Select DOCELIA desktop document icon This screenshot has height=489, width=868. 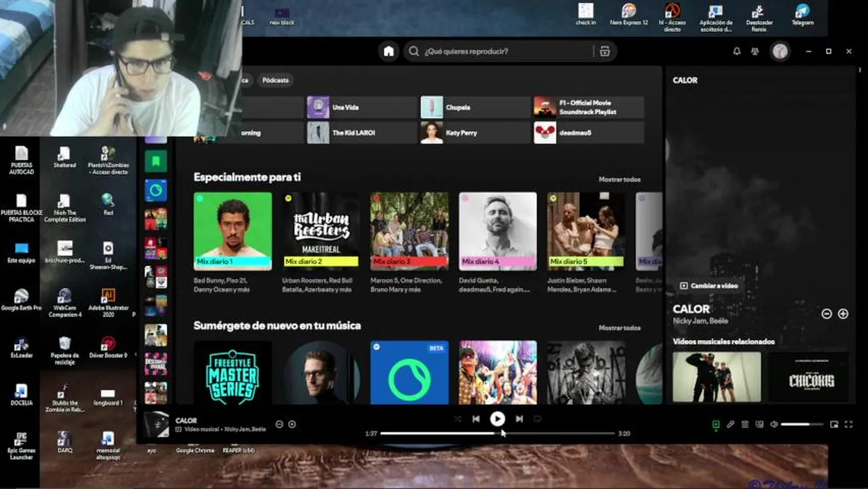point(21,395)
